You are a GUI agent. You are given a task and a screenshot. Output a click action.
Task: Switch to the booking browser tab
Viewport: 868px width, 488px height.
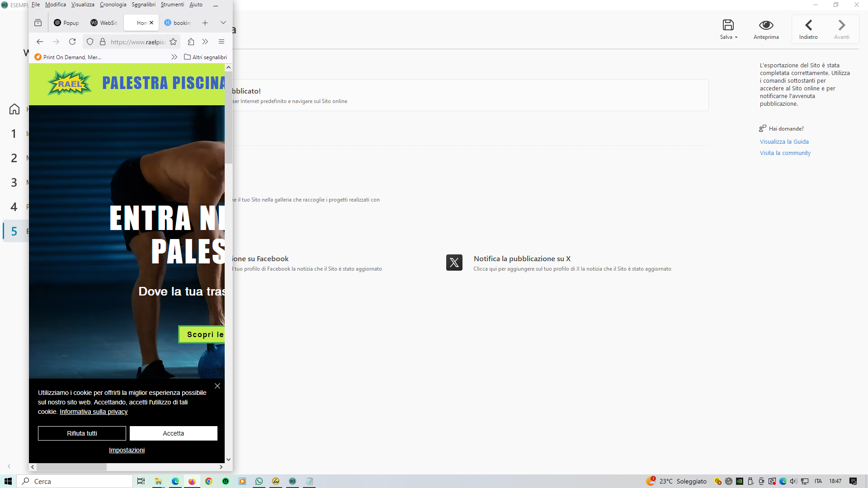tap(178, 23)
